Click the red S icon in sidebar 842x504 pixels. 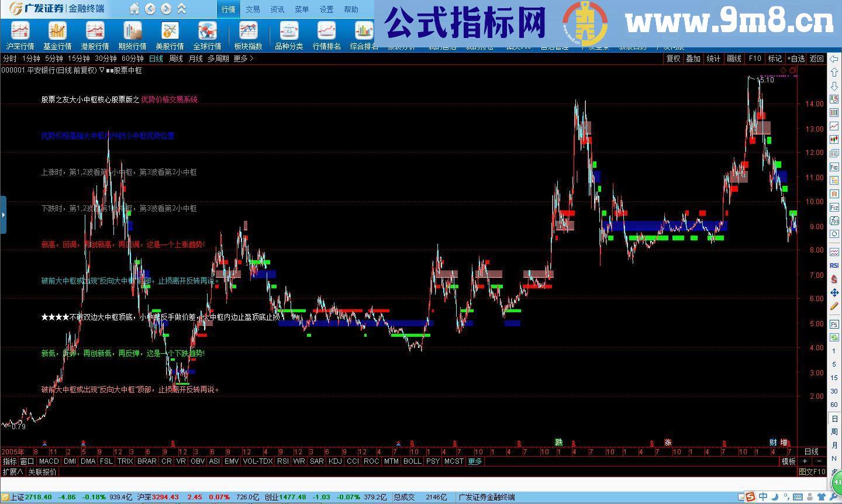pos(834,279)
